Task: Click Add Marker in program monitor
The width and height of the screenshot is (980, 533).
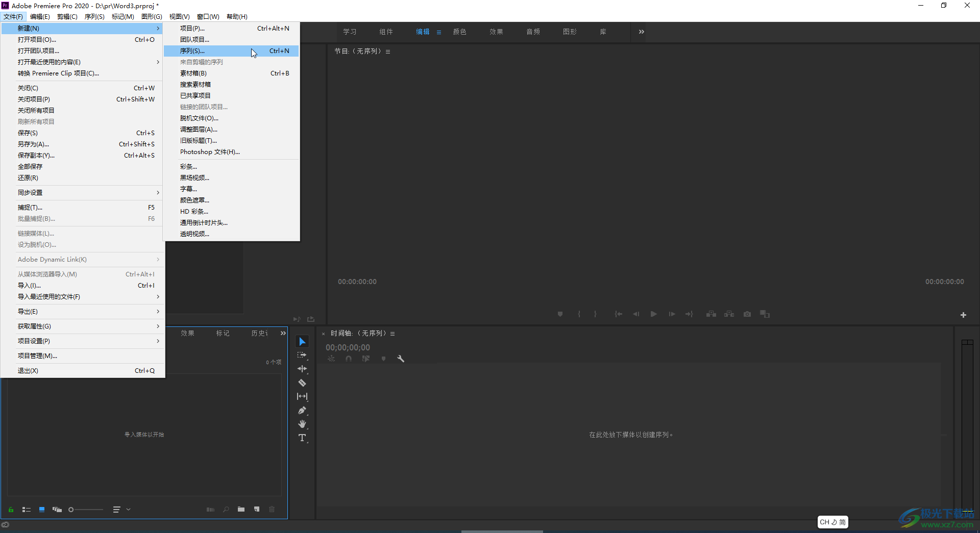Action: tap(560, 314)
